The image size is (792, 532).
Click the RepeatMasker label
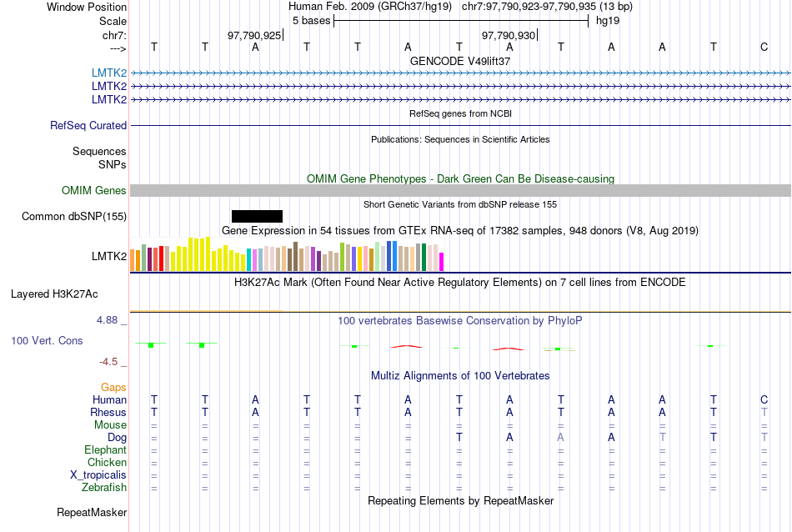tap(92, 512)
